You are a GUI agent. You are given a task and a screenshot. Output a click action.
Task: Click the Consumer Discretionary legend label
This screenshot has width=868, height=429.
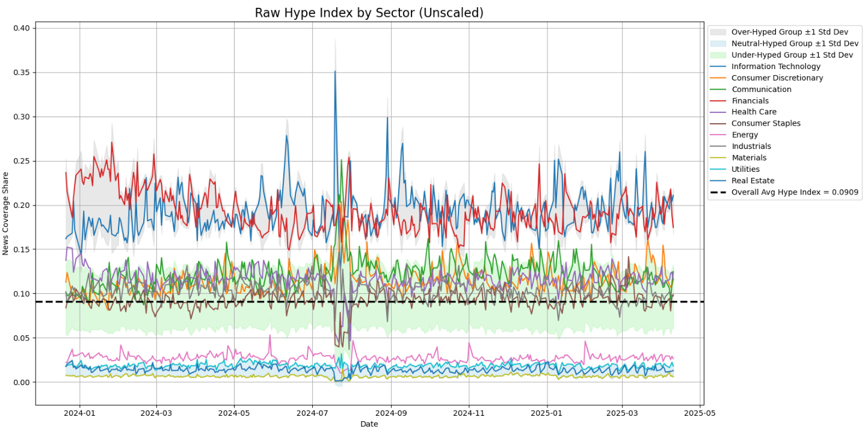point(777,78)
